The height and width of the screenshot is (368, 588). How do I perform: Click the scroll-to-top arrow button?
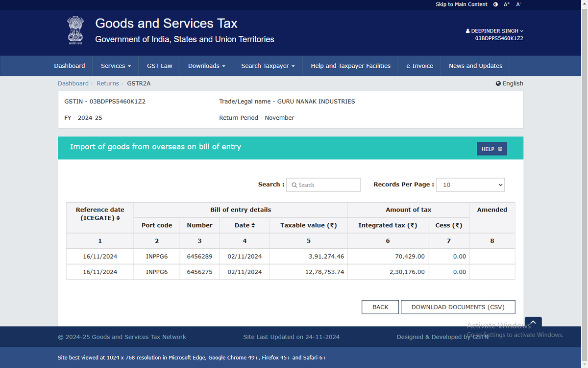click(x=533, y=323)
